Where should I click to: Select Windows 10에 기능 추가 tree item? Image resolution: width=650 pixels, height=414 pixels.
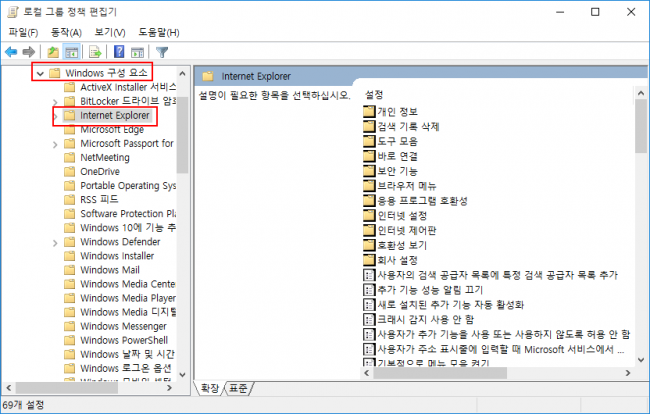click(120, 228)
